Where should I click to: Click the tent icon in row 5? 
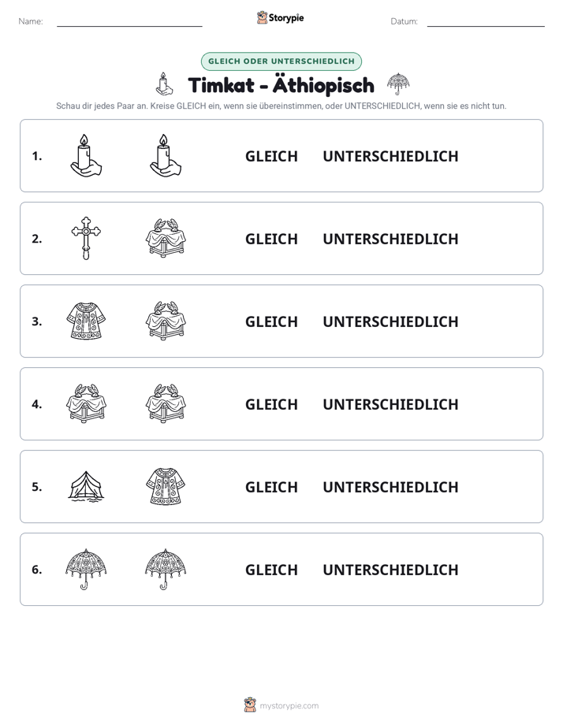click(86, 486)
